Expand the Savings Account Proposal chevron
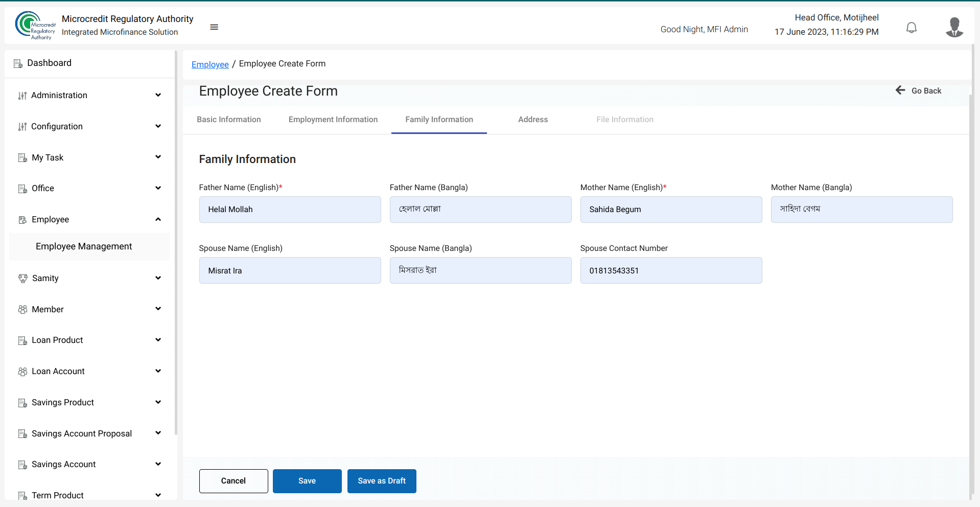Viewport: 980px width, 507px height. click(x=158, y=433)
